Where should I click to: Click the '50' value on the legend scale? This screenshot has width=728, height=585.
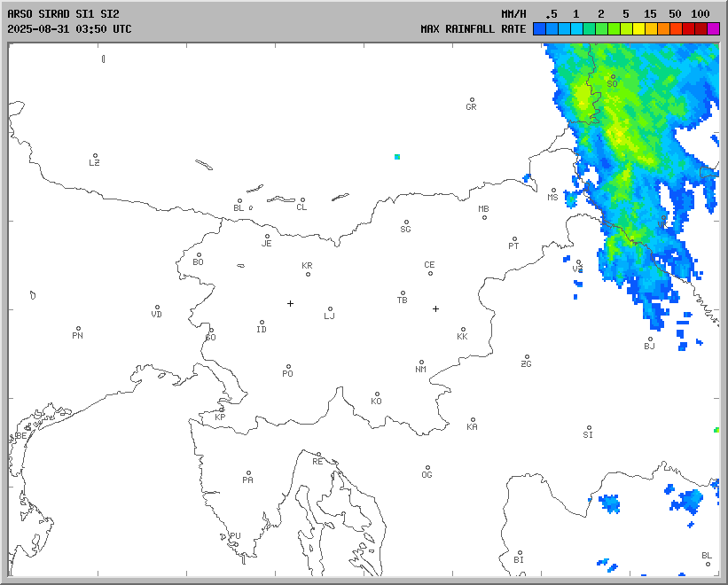click(x=675, y=14)
